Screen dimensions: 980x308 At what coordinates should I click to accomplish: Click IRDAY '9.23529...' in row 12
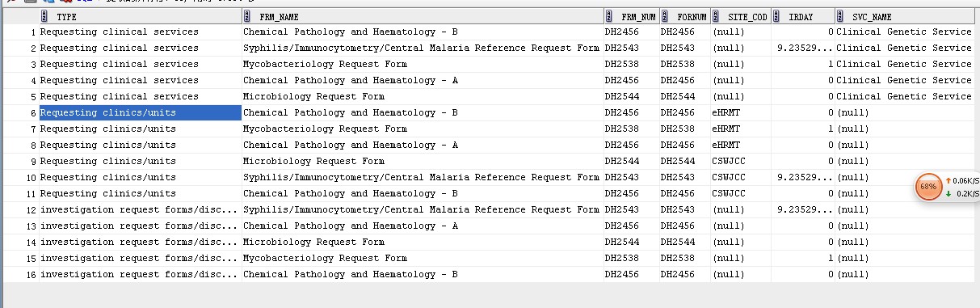click(x=805, y=210)
